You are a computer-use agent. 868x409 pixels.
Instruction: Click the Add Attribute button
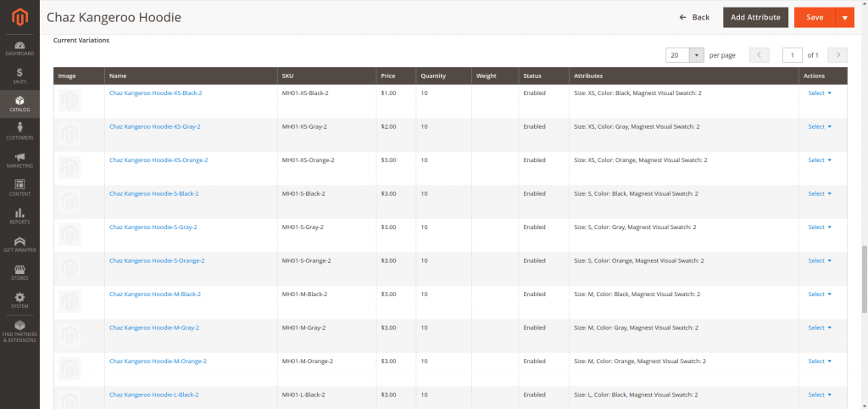pos(755,17)
